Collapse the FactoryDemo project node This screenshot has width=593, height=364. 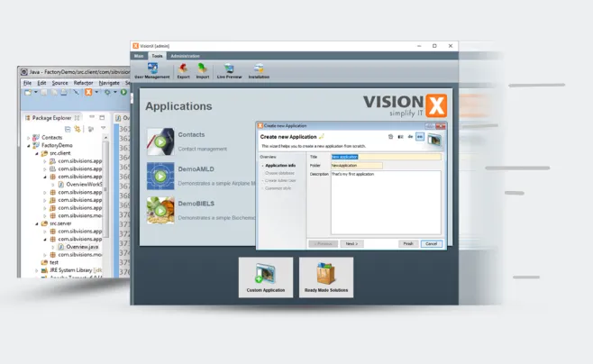click(28, 146)
